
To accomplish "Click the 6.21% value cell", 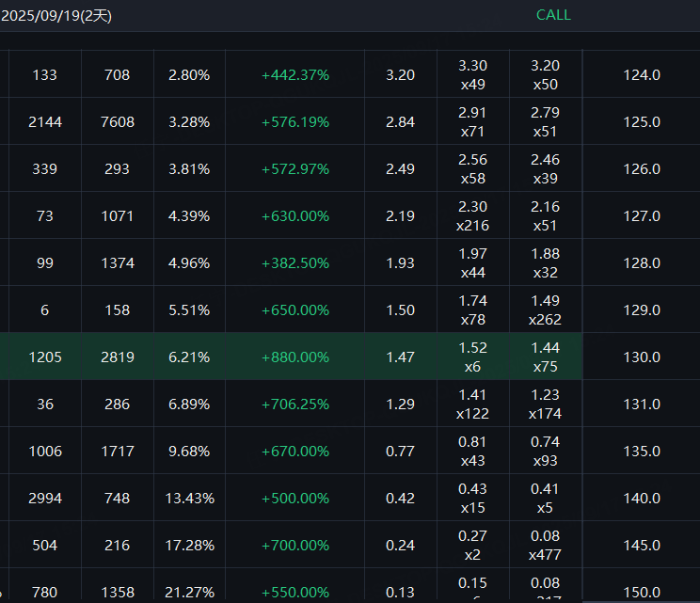I will point(189,357).
